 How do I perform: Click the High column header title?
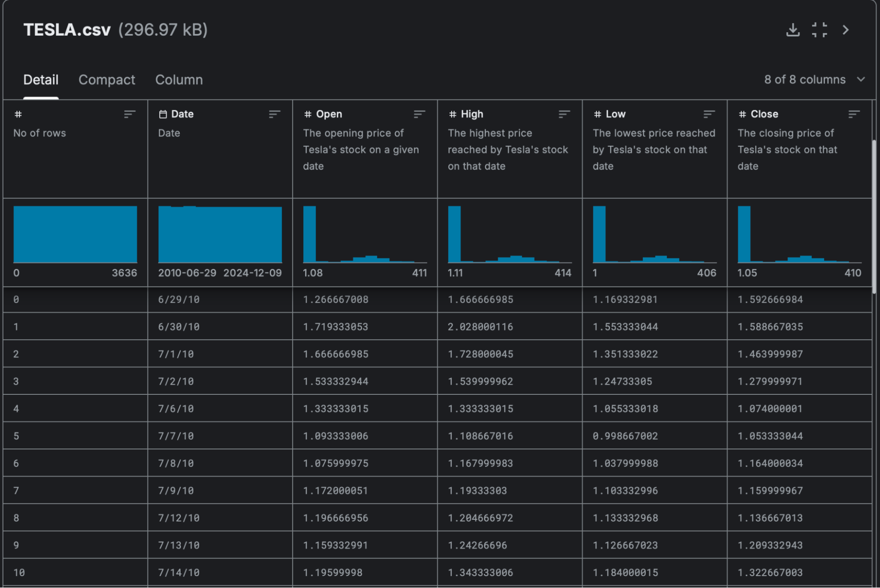[471, 114]
